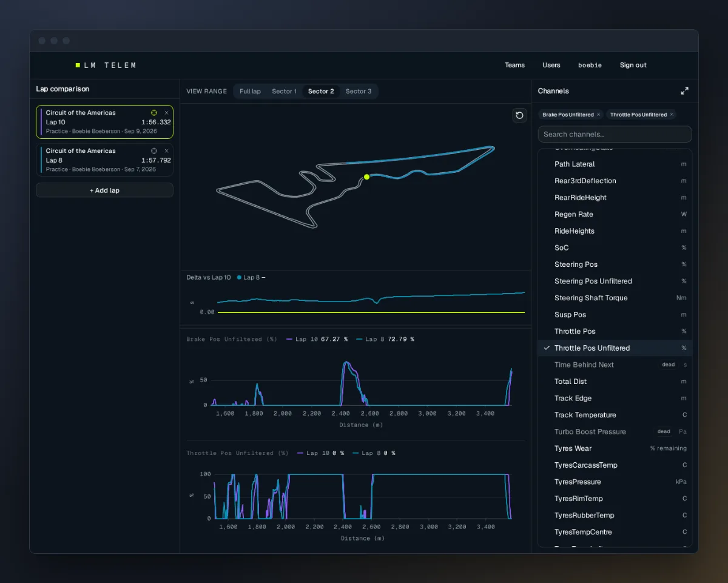Select TyresCarcassTemp channel

[x=615, y=465]
